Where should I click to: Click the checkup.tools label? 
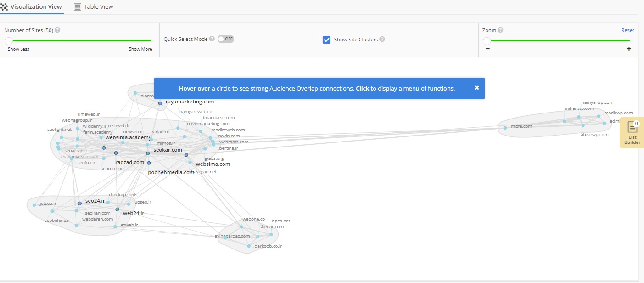pos(123,195)
